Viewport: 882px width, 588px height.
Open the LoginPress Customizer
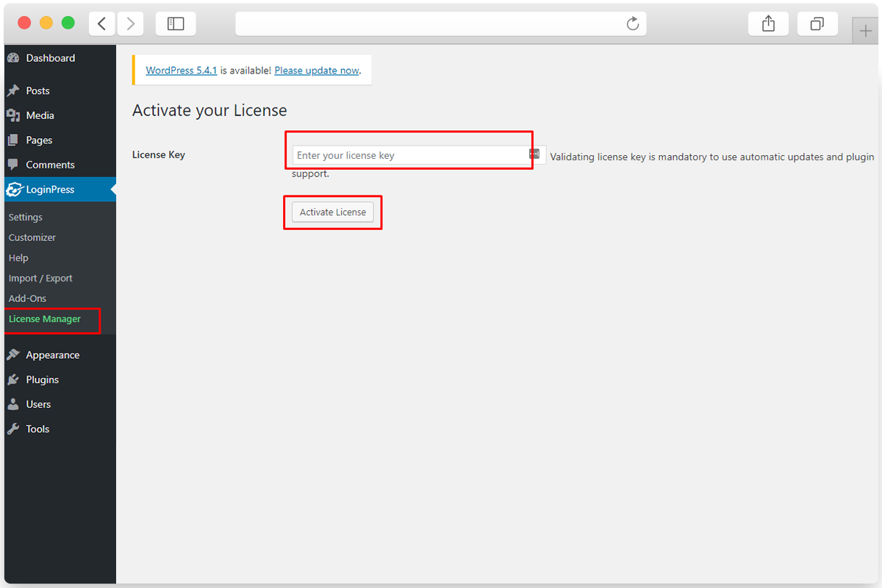click(32, 237)
